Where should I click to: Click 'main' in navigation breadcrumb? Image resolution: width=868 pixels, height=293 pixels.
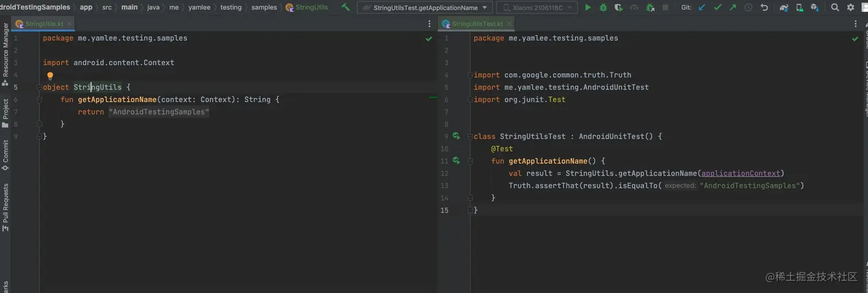[x=129, y=7]
